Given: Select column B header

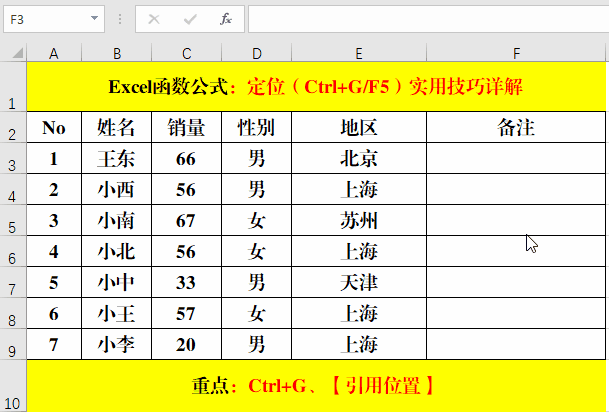Looking at the screenshot, I should pyautogui.click(x=117, y=53).
